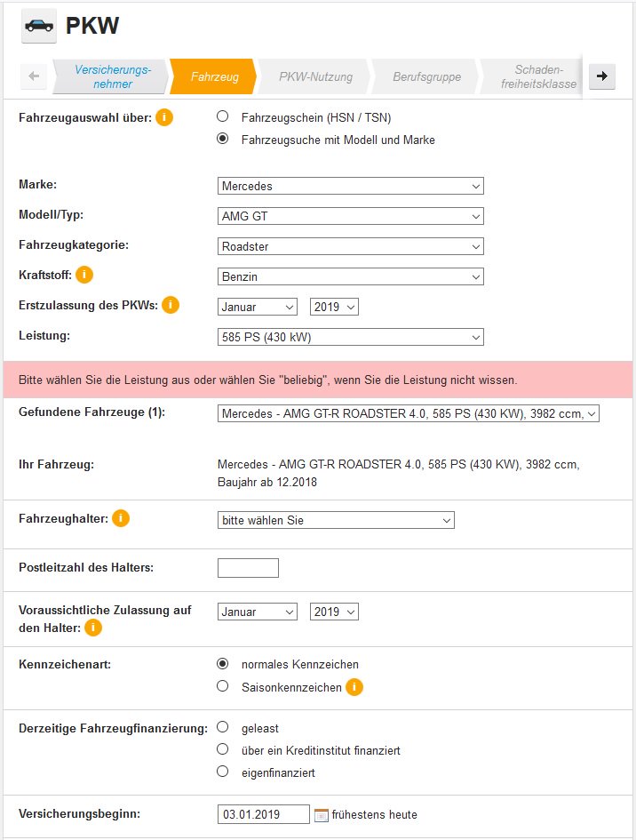Click the forward arrow navigation button
This screenshot has height=840, width=636.
tap(602, 76)
